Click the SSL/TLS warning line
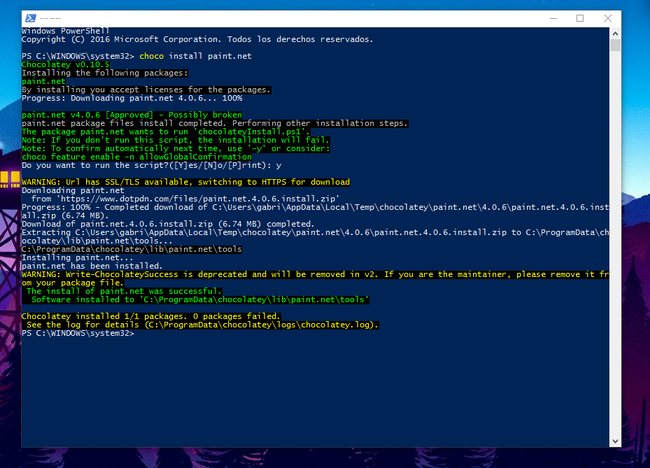Screen dimensions: 650x468 click(x=185, y=182)
